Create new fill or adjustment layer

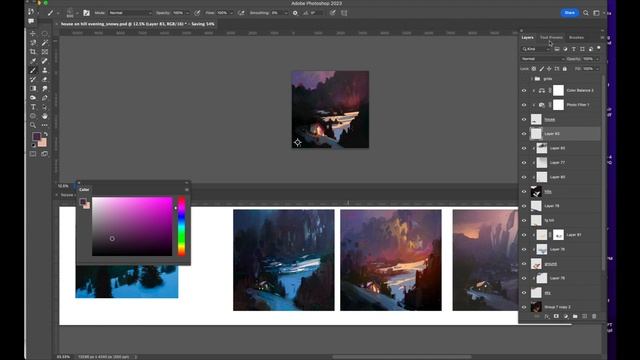(566, 316)
